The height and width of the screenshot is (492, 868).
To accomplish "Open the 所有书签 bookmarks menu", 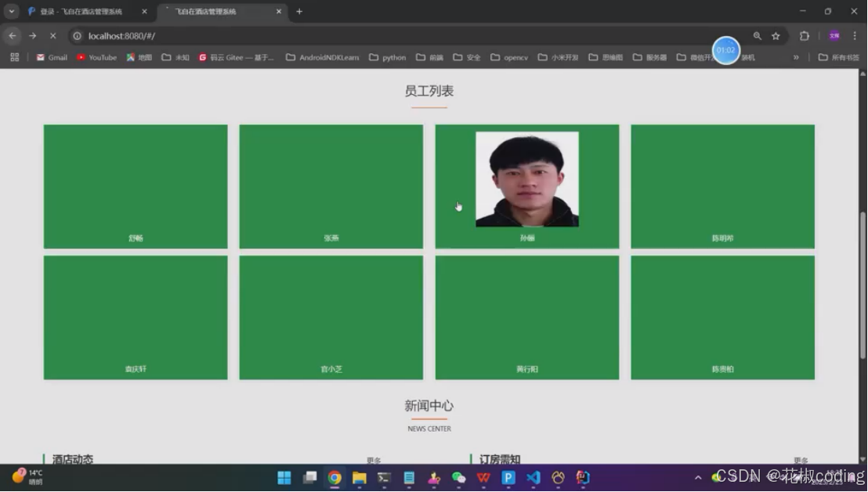I will 837,56.
